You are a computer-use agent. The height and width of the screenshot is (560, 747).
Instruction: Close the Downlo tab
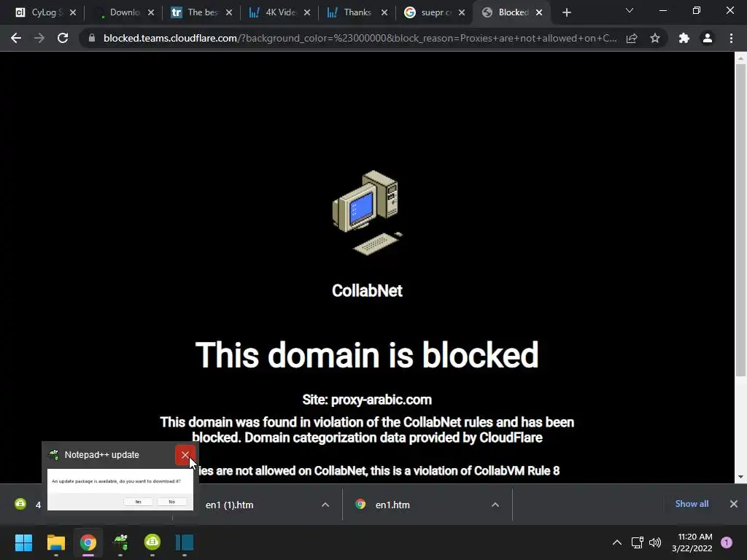point(151,12)
